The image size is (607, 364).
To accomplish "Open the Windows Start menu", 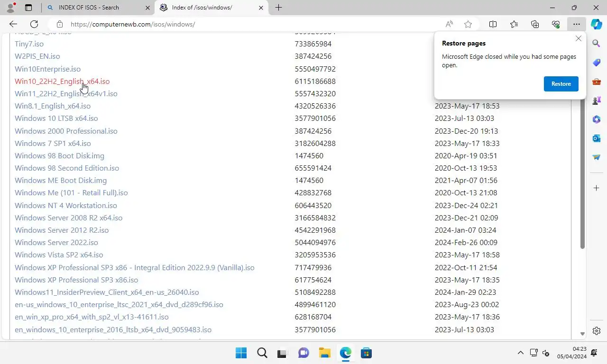I will click(241, 353).
